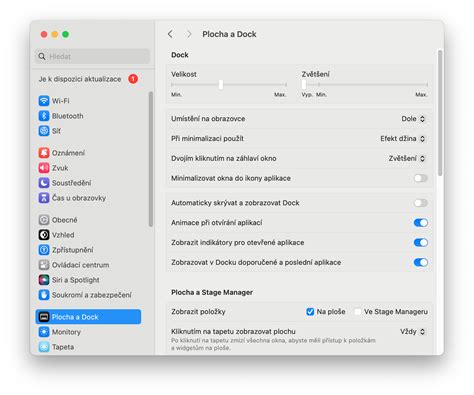Click the Zpřístupnění label in sidebar
The image size is (474, 395).
73,250
